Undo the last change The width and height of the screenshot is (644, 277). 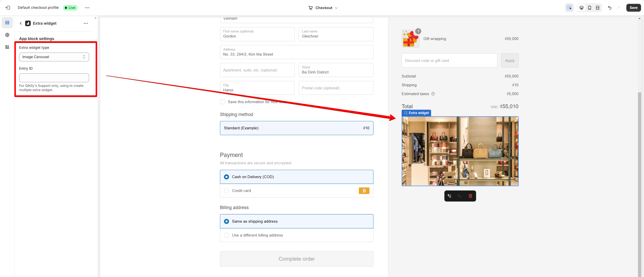610,8
